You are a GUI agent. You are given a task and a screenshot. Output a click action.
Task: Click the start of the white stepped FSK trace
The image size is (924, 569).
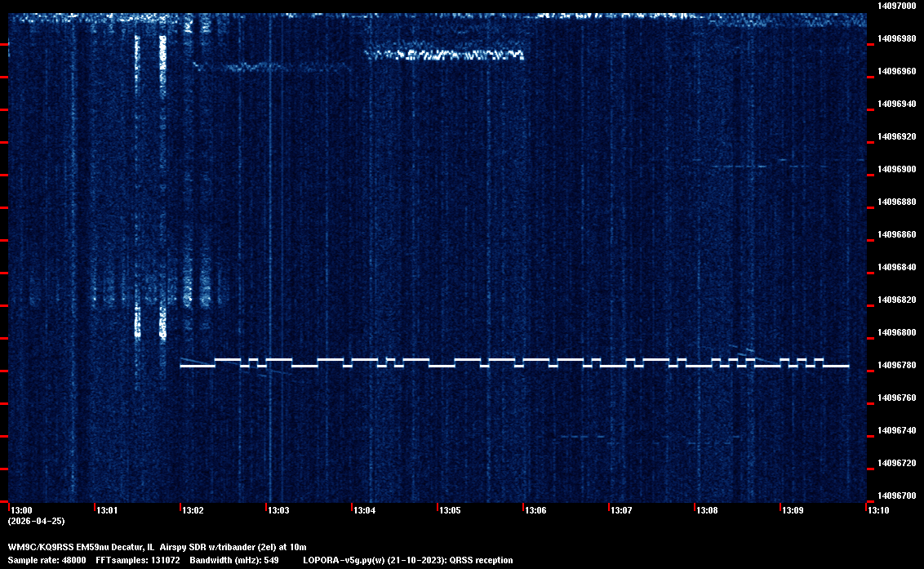(183, 367)
